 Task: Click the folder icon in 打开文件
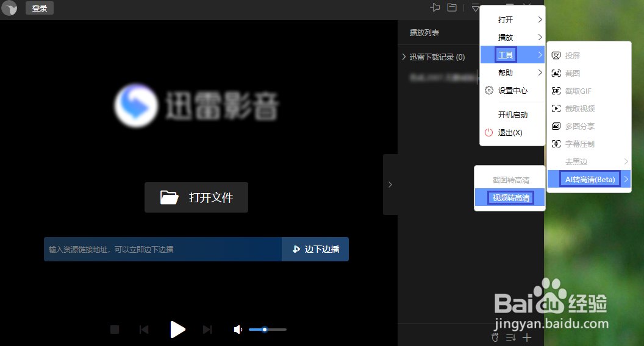(x=169, y=197)
